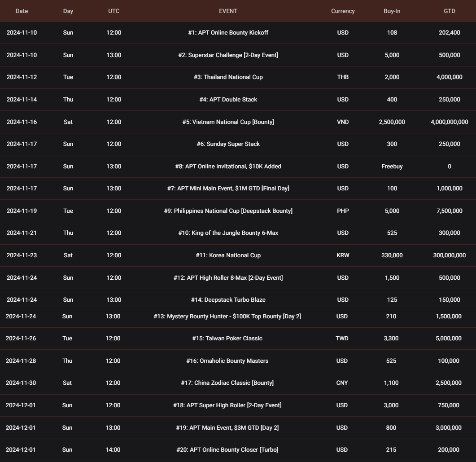Select #14: Deepstack Turbo Blaze
The image size is (476, 462).
(228, 300)
